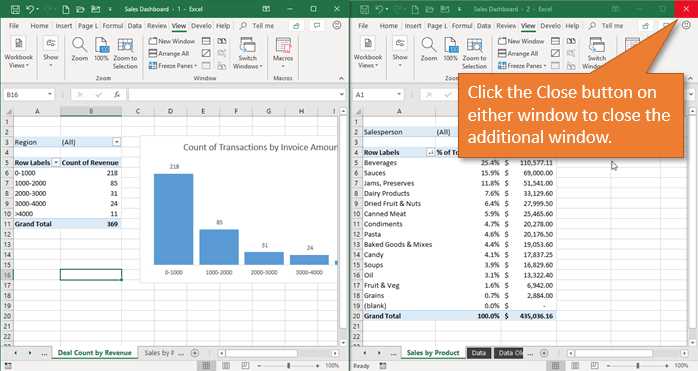Add new sheet in left window
Viewport: 698px width, 371px height.
coord(195,353)
